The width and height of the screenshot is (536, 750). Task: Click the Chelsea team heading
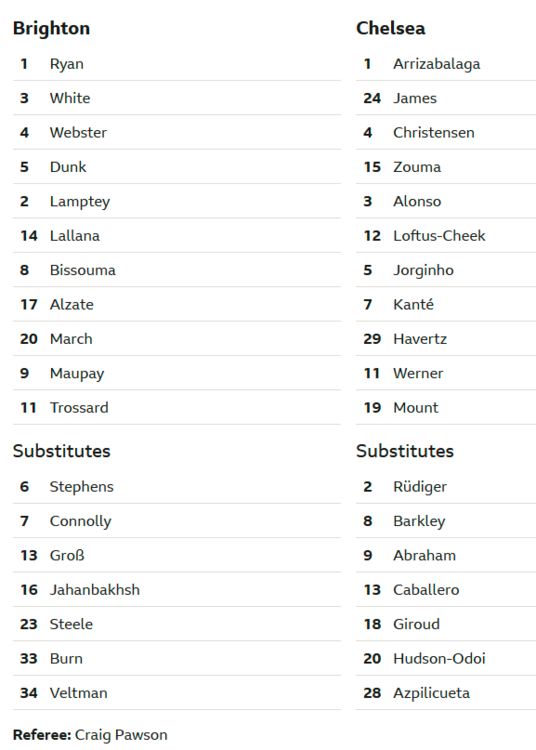pos(390,28)
